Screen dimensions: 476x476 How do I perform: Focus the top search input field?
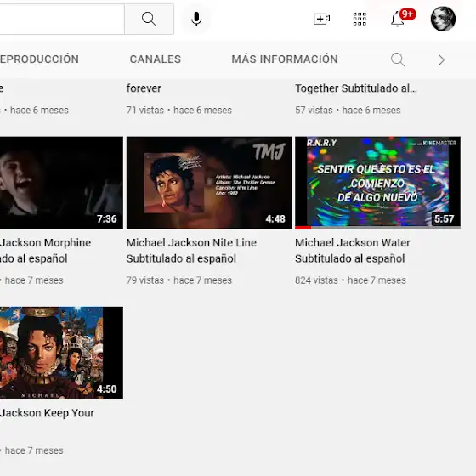point(62,19)
